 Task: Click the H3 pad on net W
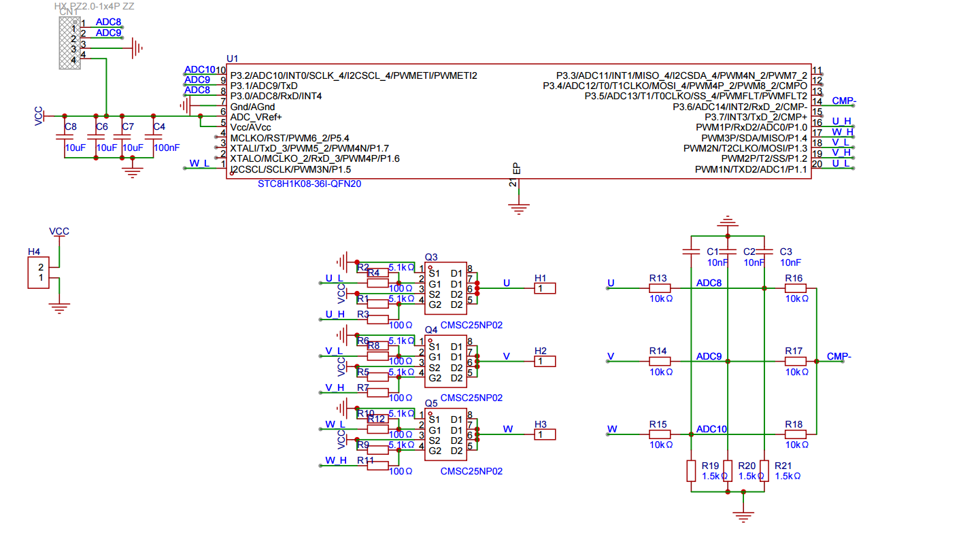pos(544,434)
